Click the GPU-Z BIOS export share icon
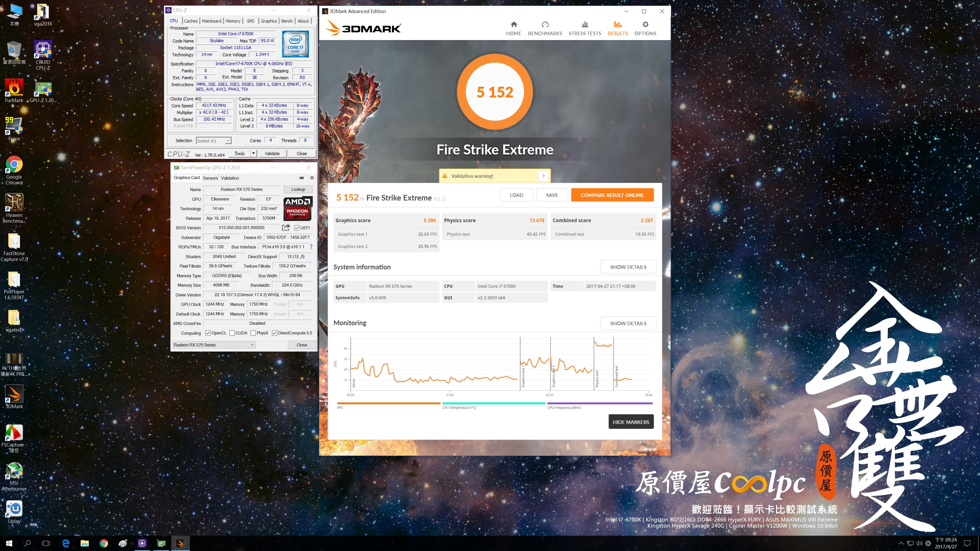The width and height of the screenshot is (980, 551). [x=286, y=227]
